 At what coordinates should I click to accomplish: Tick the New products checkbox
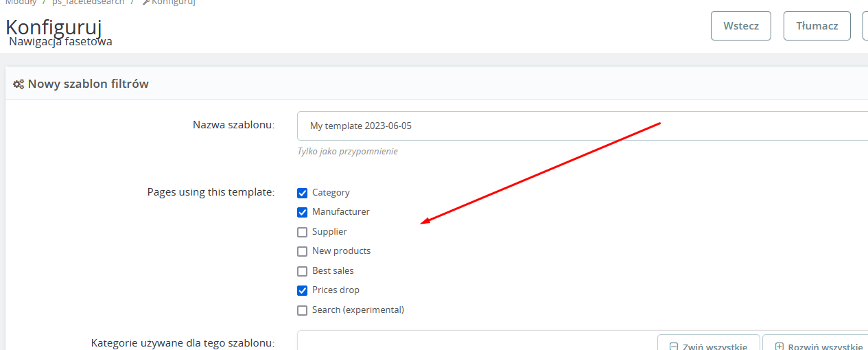pyautogui.click(x=302, y=251)
